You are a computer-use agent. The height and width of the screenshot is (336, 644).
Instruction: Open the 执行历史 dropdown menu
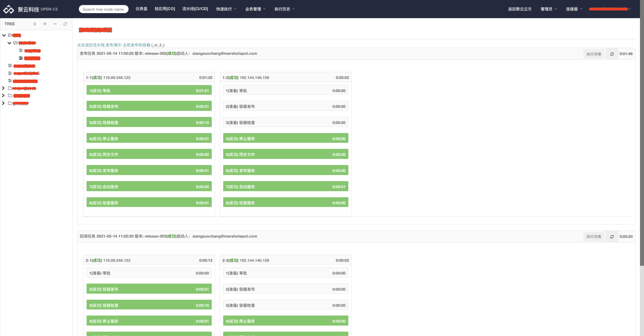[x=284, y=9]
